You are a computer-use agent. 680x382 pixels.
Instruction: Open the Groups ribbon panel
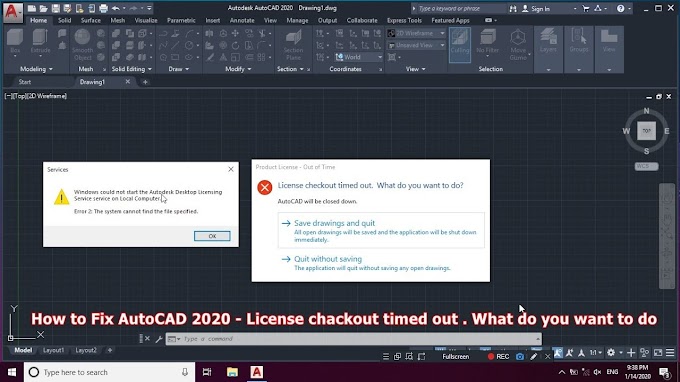[579, 49]
